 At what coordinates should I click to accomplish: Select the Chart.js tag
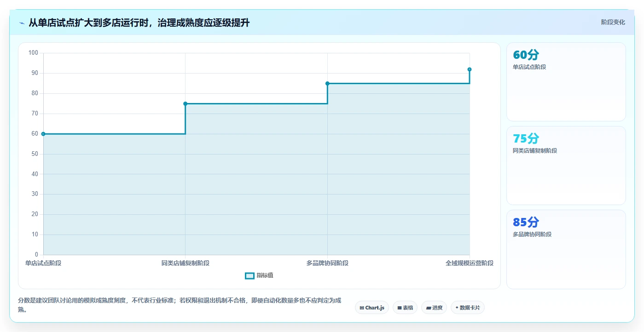[372, 308]
